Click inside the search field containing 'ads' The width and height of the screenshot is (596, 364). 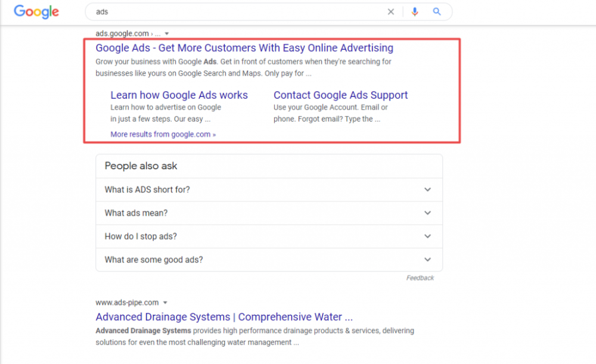[238, 11]
